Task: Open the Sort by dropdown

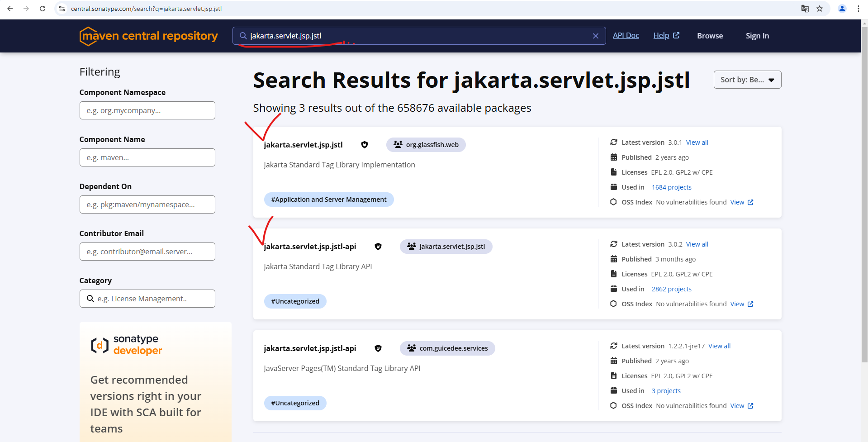Action: point(747,80)
